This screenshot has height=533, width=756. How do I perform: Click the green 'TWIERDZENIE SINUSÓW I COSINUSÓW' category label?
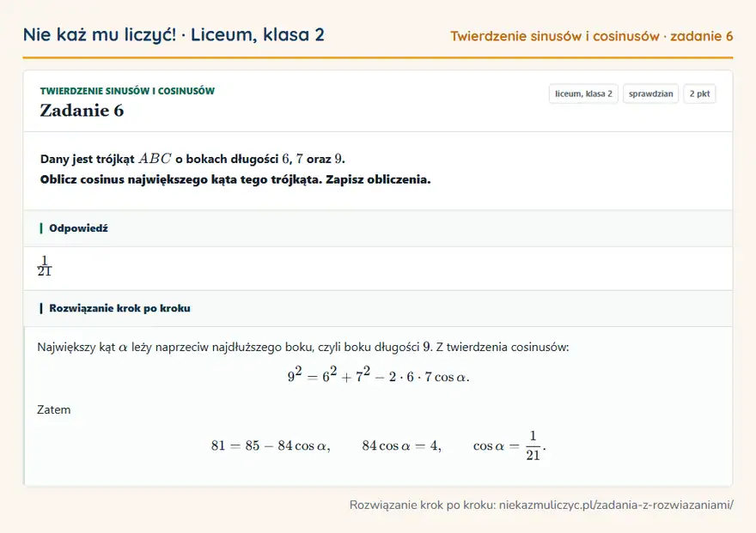[x=127, y=91]
